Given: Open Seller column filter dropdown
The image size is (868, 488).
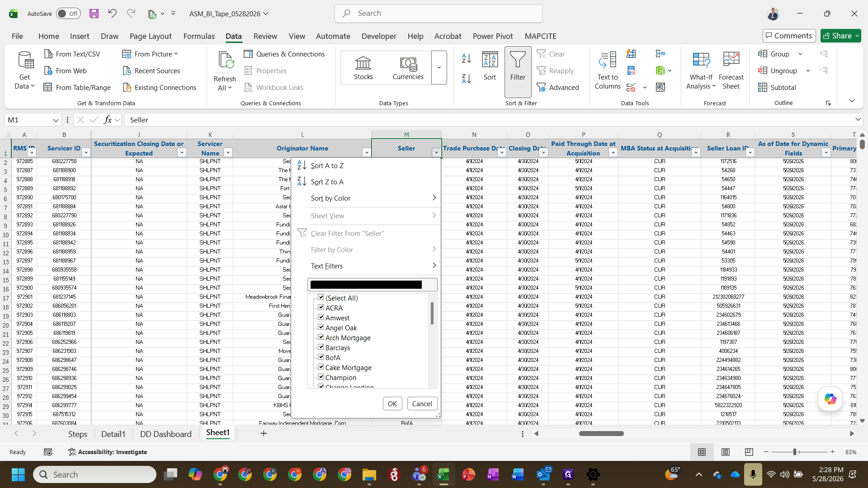Looking at the screenshot, I should [436, 153].
